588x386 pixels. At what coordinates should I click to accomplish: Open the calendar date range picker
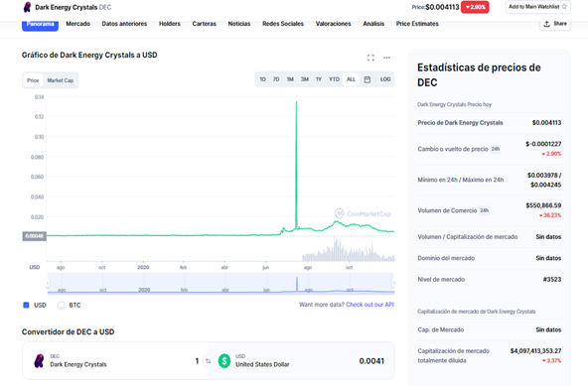point(367,79)
